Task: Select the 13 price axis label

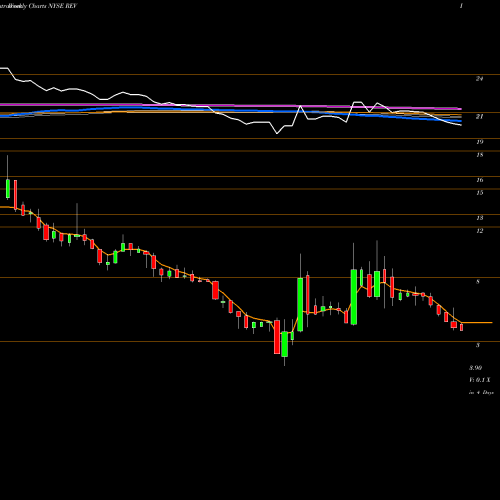Action: (x=479, y=218)
